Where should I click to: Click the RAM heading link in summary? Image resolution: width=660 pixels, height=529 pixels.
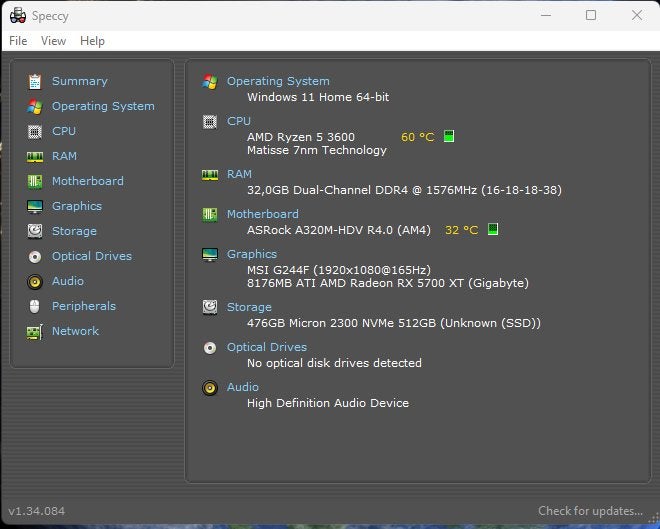click(x=239, y=174)
